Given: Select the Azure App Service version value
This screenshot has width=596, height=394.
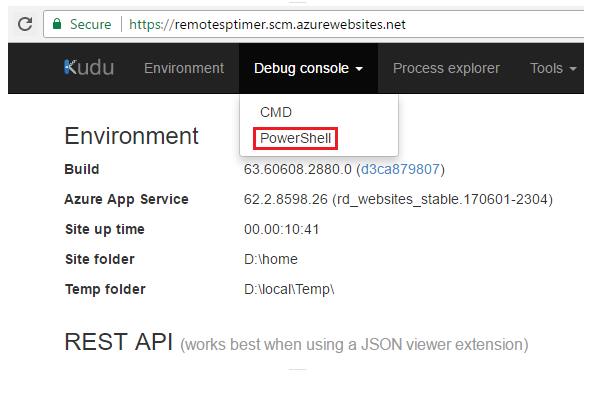Looking at the screenshot, I should coord(398,199).
